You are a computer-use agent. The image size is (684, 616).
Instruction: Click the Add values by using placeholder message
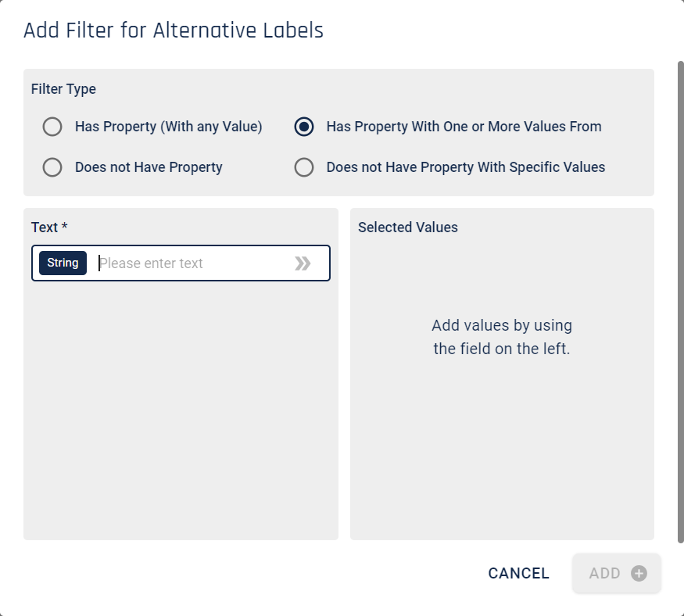click(x=502, y=337)
